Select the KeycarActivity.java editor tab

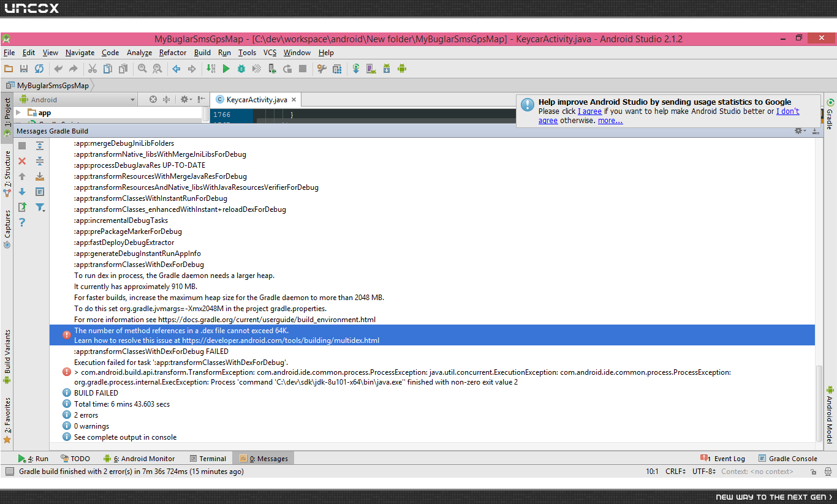[x=256, y=100]
